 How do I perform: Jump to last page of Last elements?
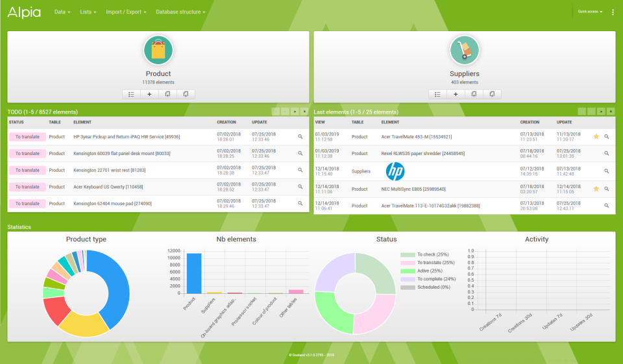coord(611,112)
